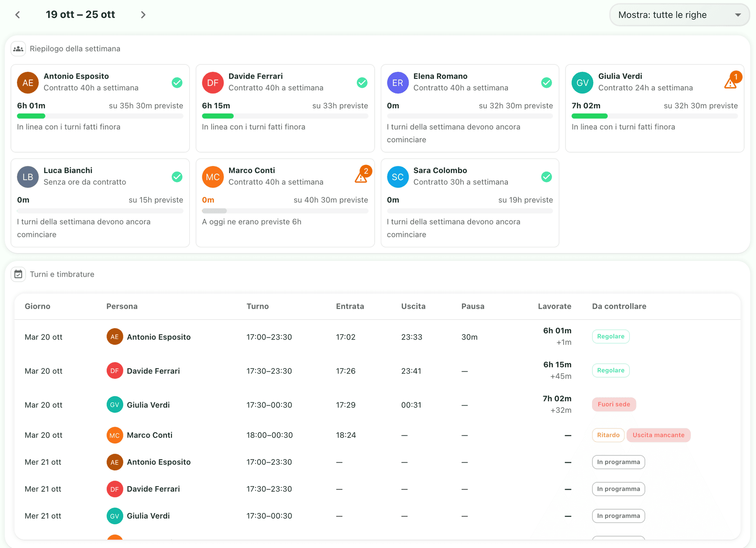This screenshot has width=756, height=548.
Task: Click the week label '19 ott – 25 ott'
Action: [80, 15]
